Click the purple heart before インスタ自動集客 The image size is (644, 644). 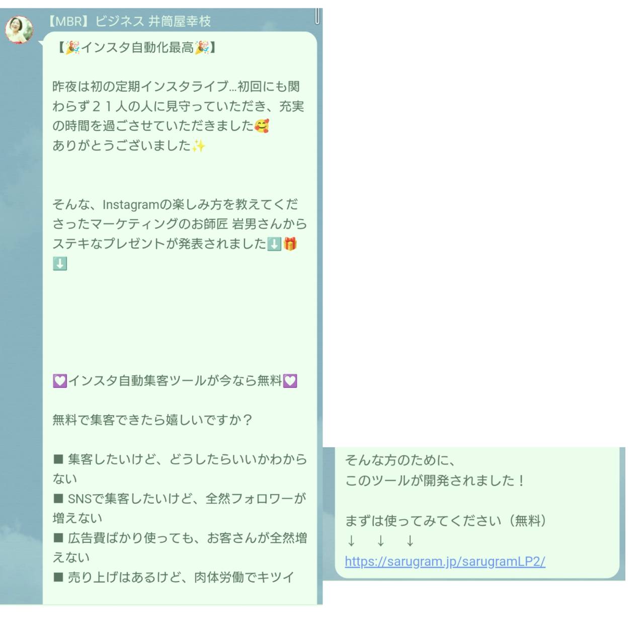coord(60,381)
